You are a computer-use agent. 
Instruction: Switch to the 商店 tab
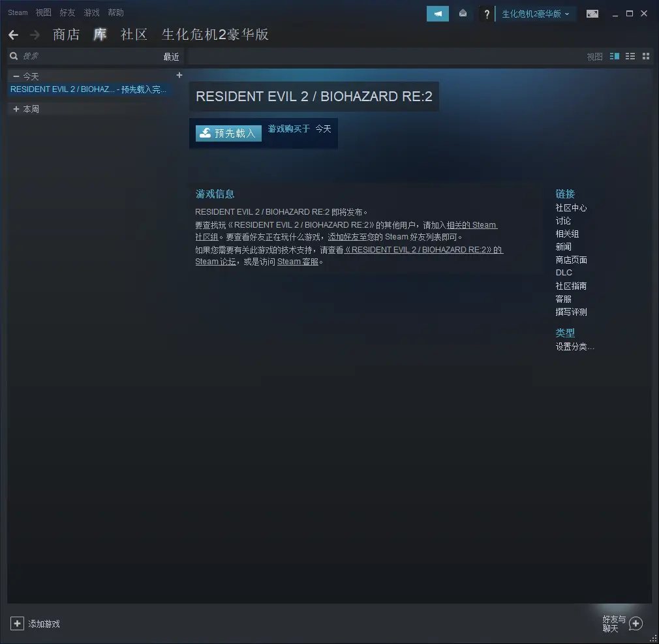click(66, 35)
